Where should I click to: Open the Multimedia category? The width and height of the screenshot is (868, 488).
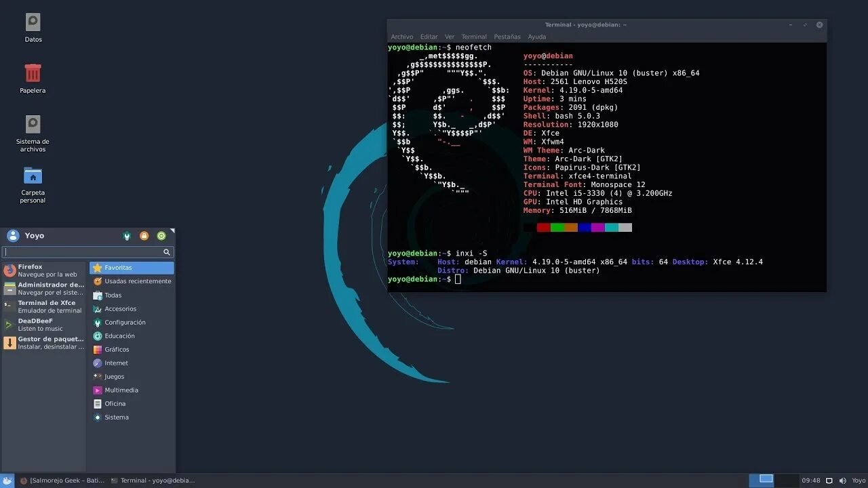click(x=132, y=390)
